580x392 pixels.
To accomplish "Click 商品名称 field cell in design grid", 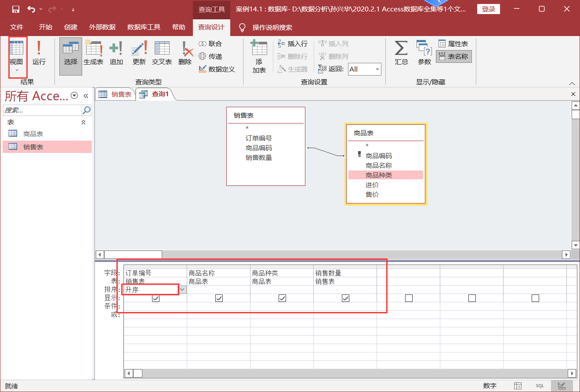I will click(x=218, y=273).
